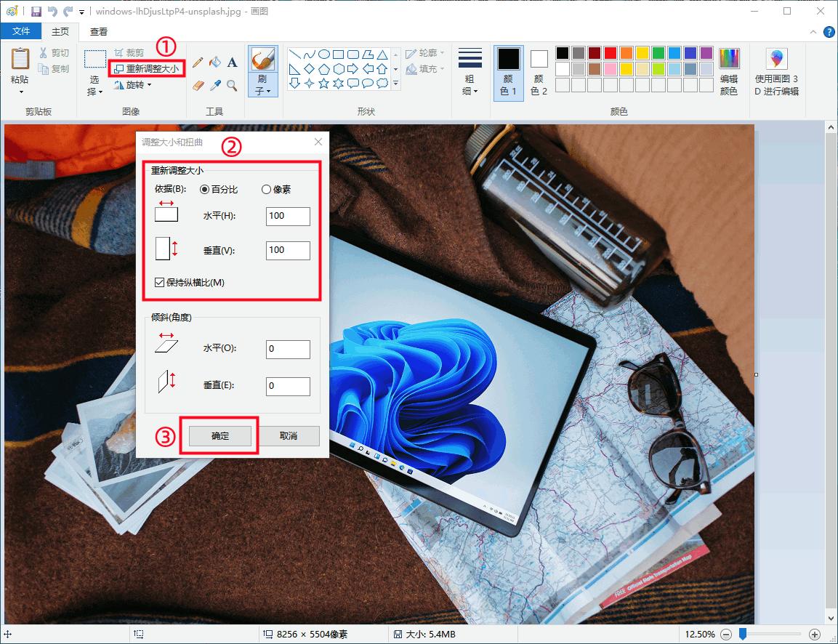Open the Outline (轮廓) dropdown

pyautogui.click(x=425, y=53)
